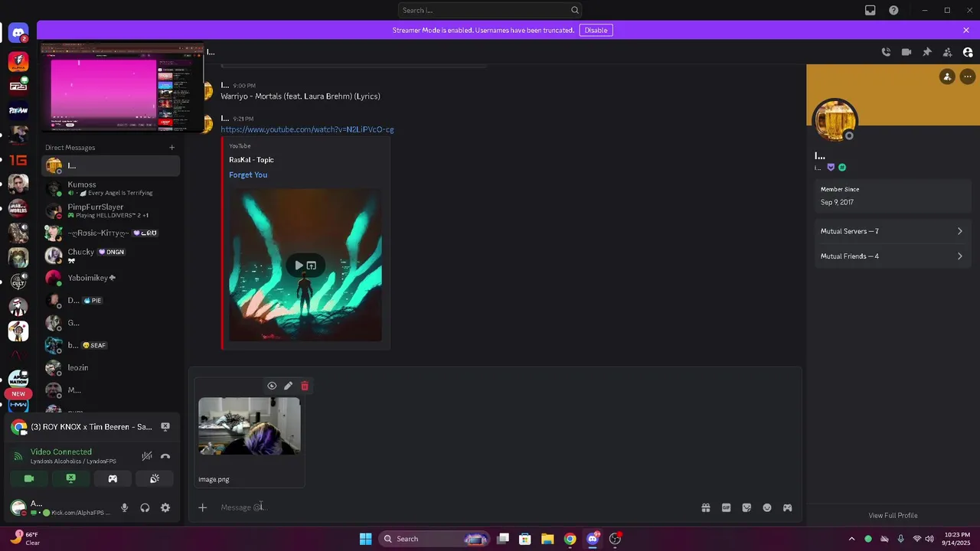Click the top search field

490,10
